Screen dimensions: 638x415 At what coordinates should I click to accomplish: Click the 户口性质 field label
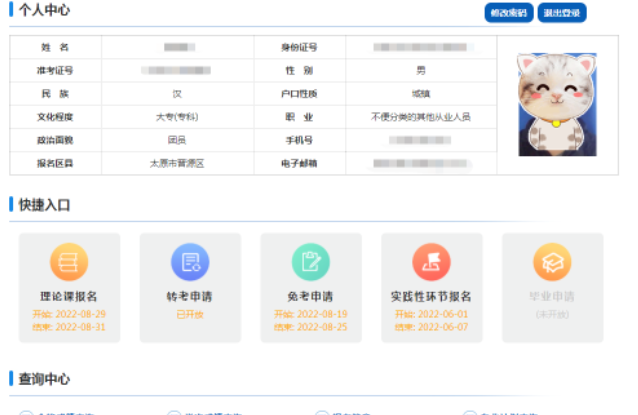(x=299, y=94)
